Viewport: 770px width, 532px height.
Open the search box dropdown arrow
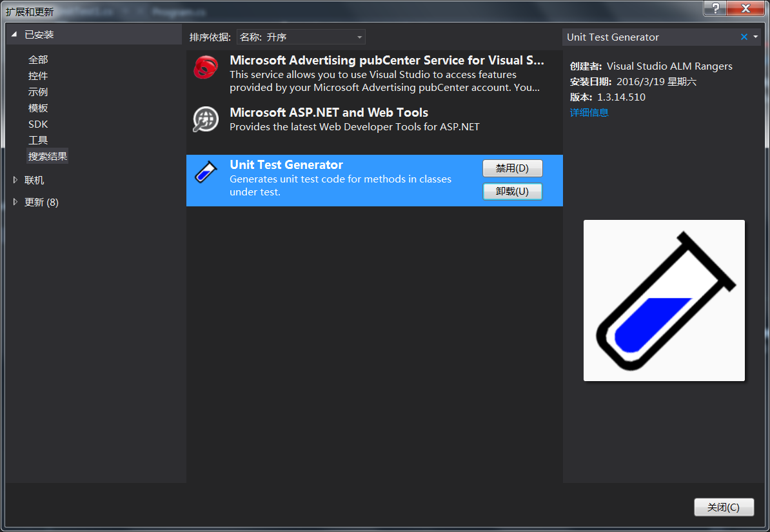click(x=755, y=37)
